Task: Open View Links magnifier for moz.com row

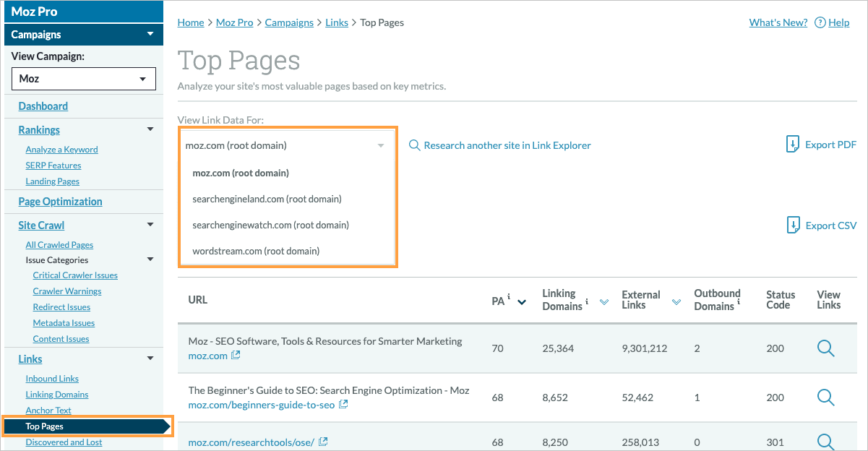Action: (825, 348)
